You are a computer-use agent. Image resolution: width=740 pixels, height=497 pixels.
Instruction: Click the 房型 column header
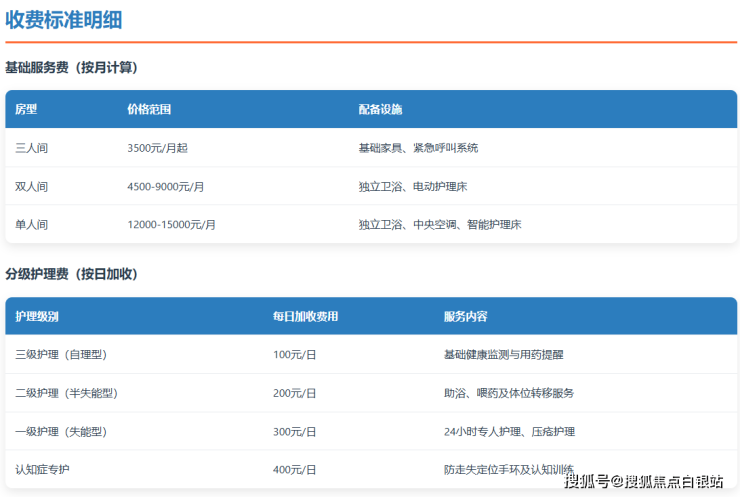point(26,109)
